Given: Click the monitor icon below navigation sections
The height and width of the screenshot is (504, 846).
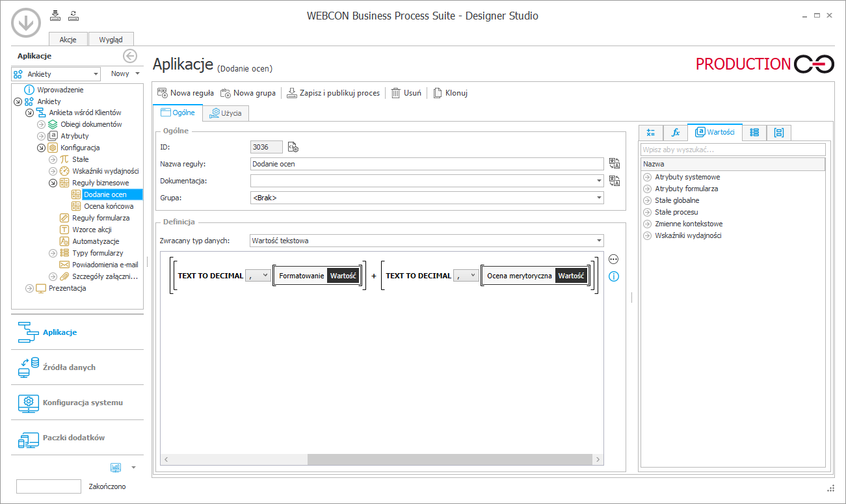Looking at the screenshot, I should (x=116, y=467).
